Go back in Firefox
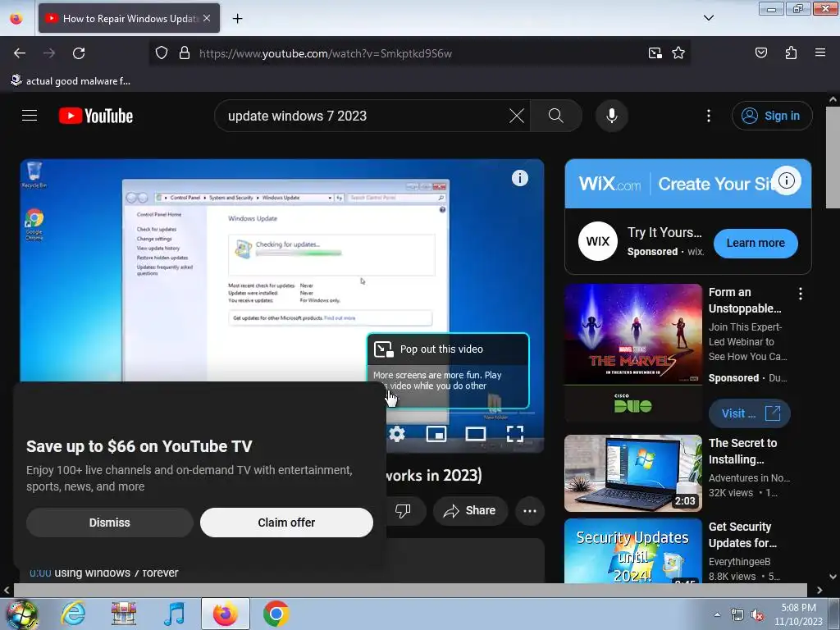The image size is (840, 630). pyautogui.click(x=20, y=53)
